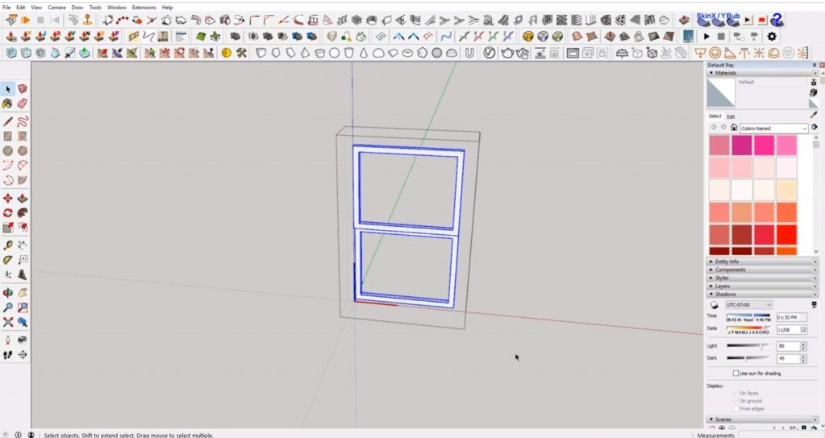Select the Orbit tool

[x=8, y=293]
